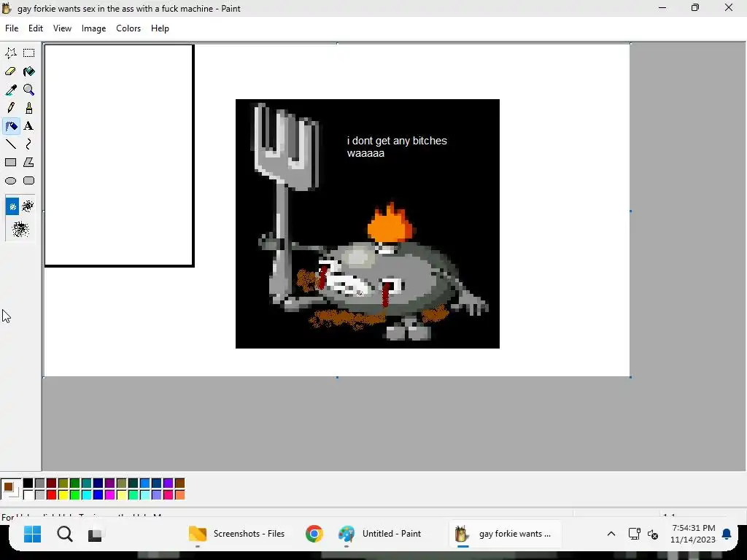
Task: Open the Windows Start menu
Action: click(32, 534)
